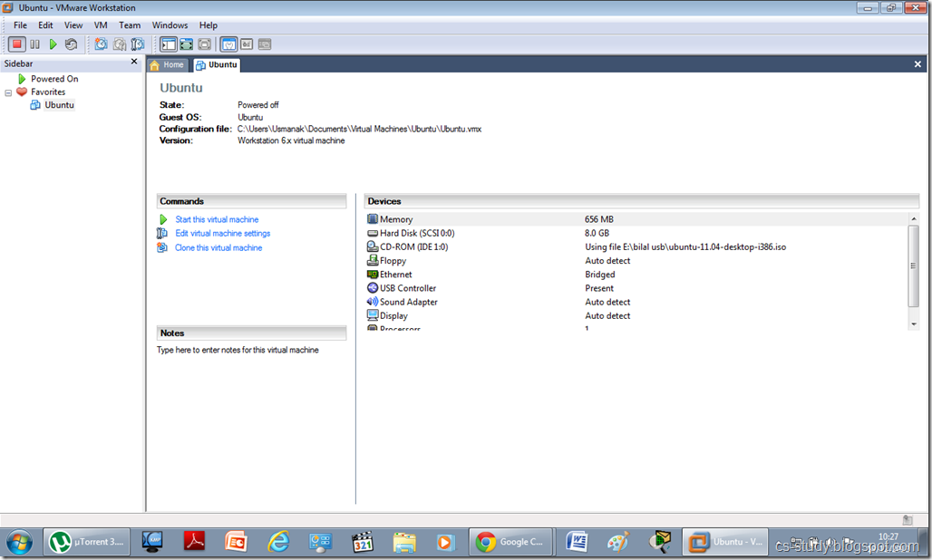Image resolution: width=932 pixels, height=560 pixels.
Task: Click the Memory device icon
Action: click(x=373, y=219)
